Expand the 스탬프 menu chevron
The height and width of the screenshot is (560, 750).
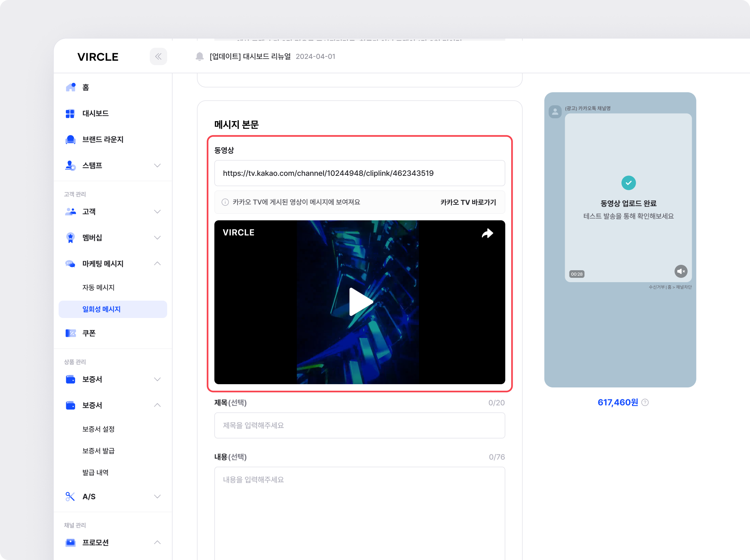click(x=157, y=166)
